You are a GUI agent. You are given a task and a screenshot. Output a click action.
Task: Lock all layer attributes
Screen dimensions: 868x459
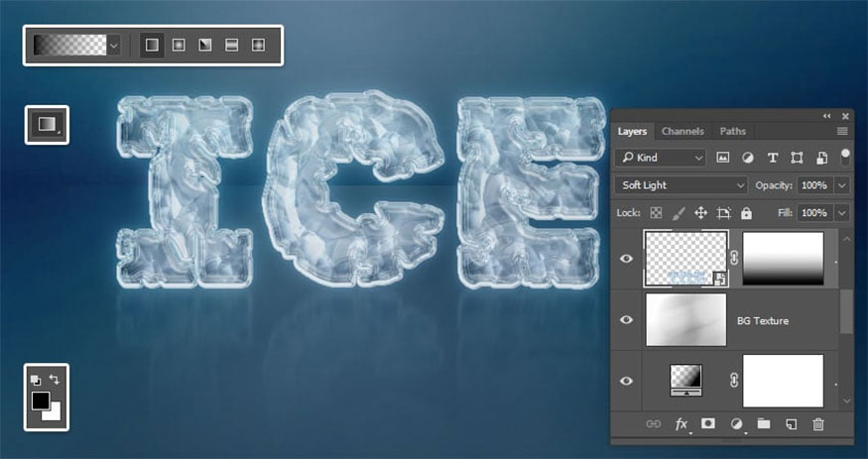click(746, 213)
